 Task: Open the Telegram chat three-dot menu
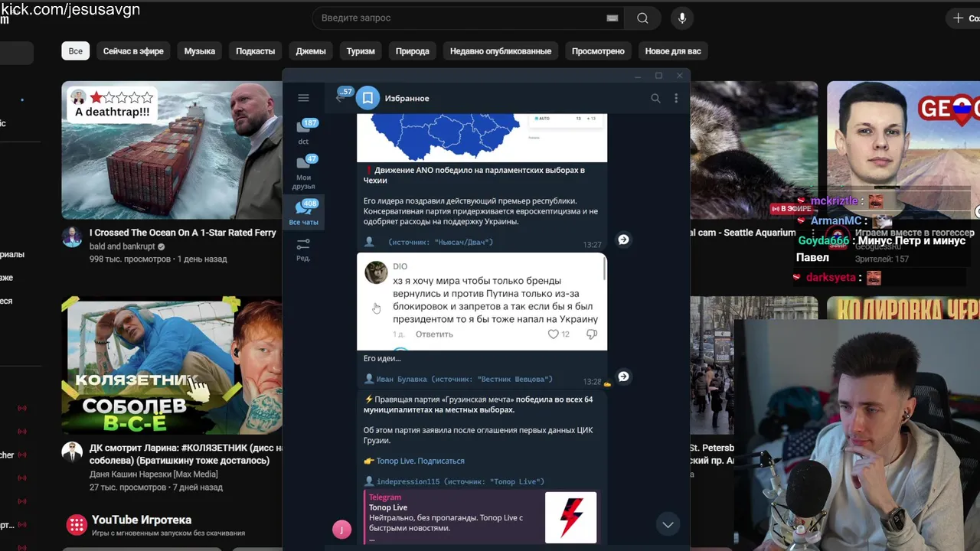pyautogui.click(x=676, y=98)
